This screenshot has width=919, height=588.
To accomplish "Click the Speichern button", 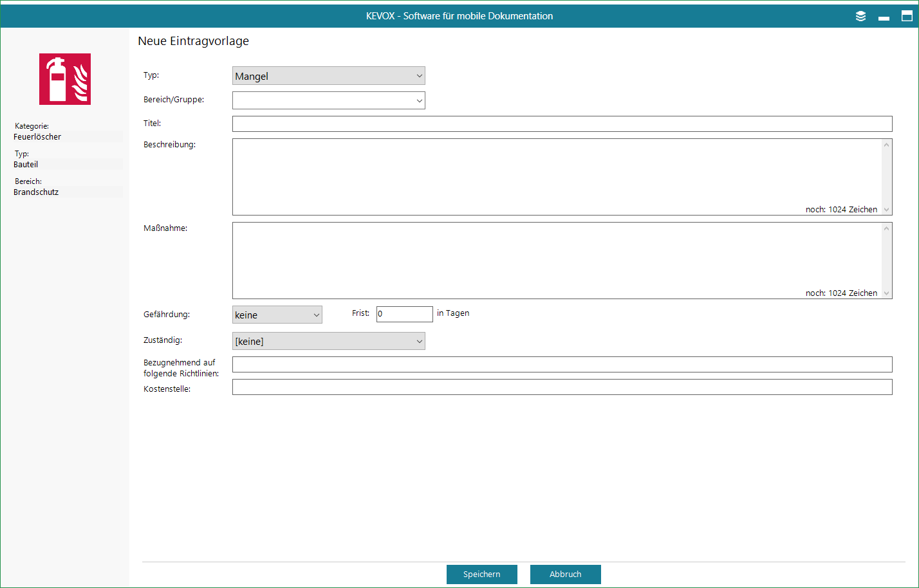I will [x=482, y=574].
